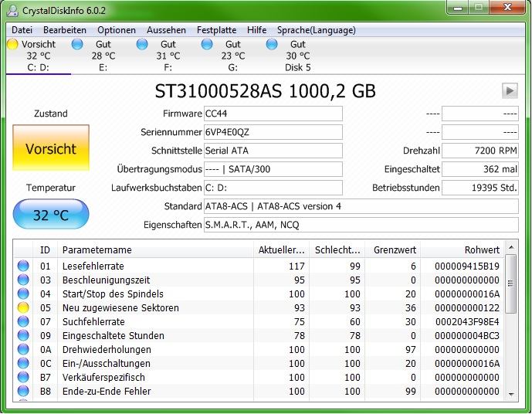Click the Firmware field CC44
This screenshot has height=414, width=532.
[273, 114]
